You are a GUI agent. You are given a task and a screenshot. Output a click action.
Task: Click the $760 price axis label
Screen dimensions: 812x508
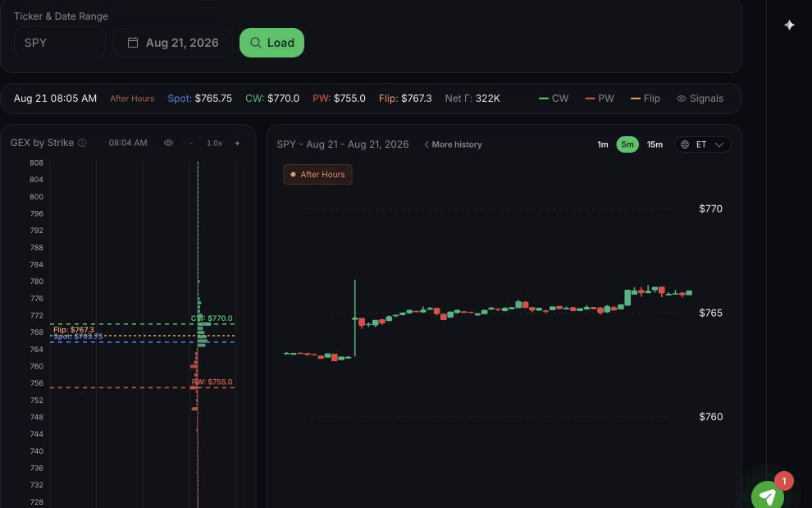point(710,417)
